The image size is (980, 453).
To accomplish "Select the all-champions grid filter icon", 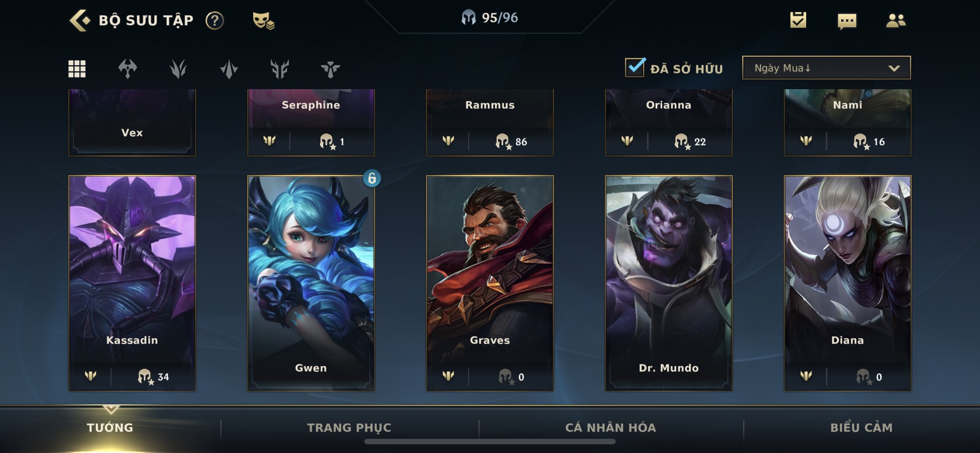I will coord(77,69).
